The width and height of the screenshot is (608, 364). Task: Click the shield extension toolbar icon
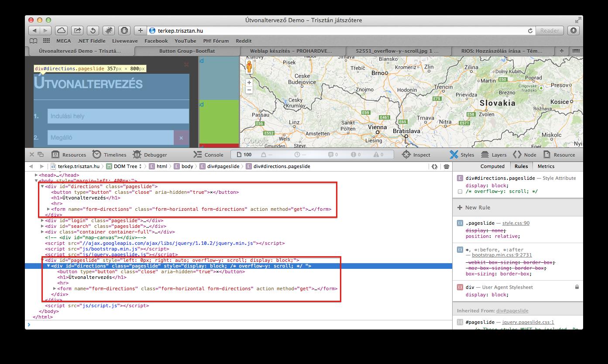point(124,31)
